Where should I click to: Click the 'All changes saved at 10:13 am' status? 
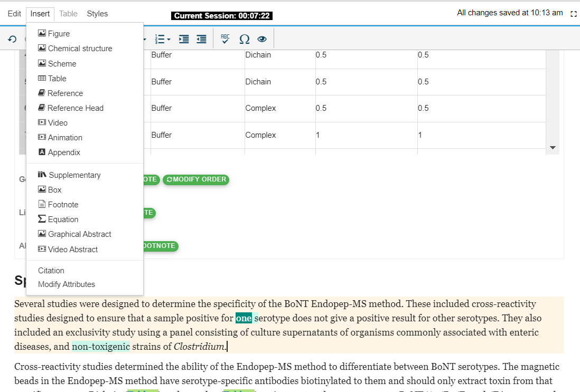pyautogui.click(x=510, y=13)
